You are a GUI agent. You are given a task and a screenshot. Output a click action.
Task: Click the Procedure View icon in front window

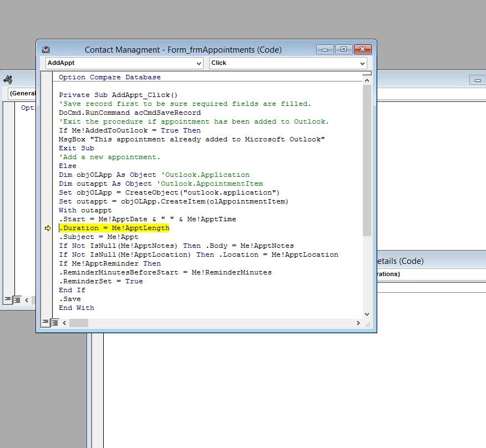[x=45, y=323]
